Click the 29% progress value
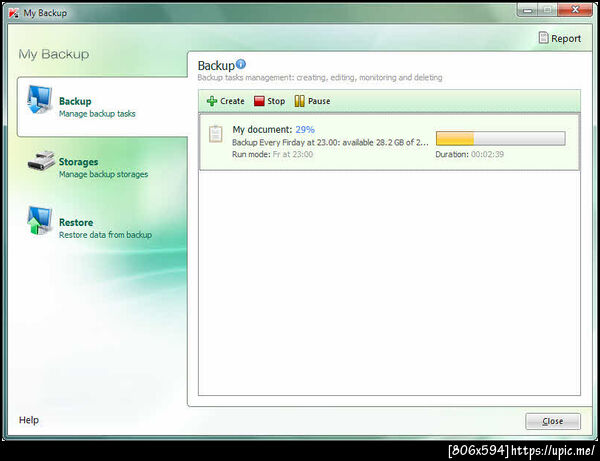The width and height of the screenshot is (600, 461). [x=305, y=130]
